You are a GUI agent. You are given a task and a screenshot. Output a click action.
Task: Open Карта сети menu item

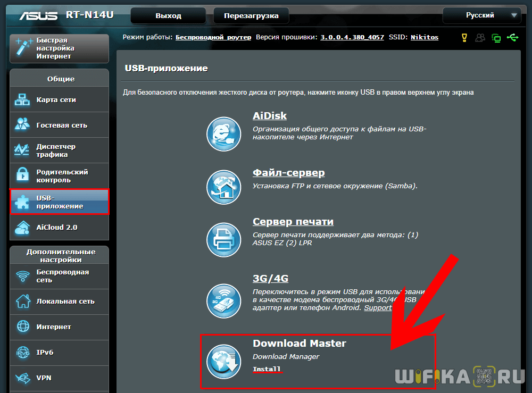(x=60, y=99)
